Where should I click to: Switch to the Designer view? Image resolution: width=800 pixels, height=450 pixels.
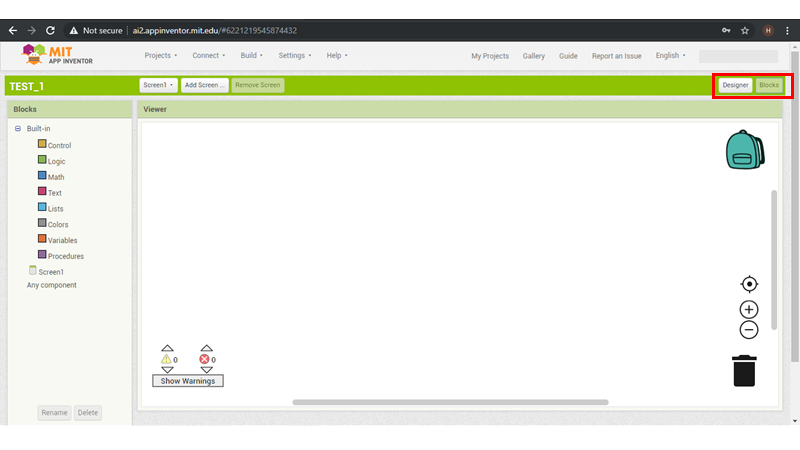[735, 85]
